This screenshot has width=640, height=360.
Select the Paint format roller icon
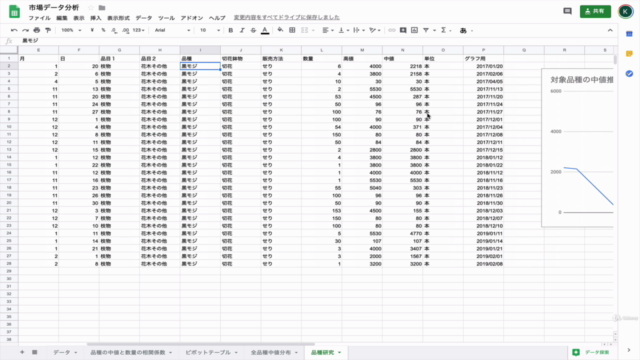pyautogui.click(x=48, y=30)
